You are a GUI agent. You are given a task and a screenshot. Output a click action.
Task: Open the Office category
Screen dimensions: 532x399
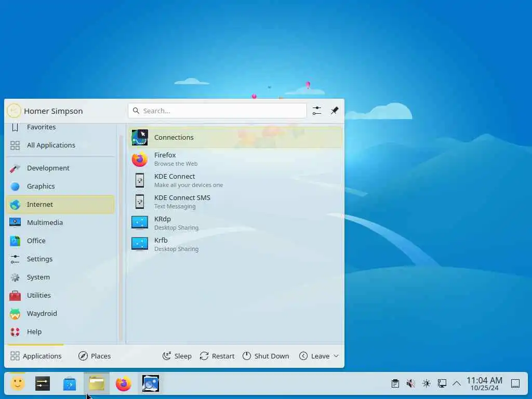(60, 241)
